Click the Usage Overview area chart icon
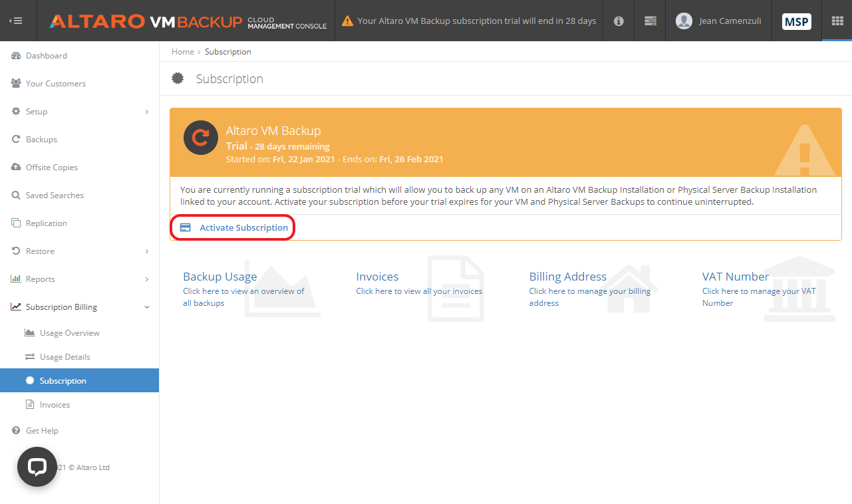 click(29, 332)
